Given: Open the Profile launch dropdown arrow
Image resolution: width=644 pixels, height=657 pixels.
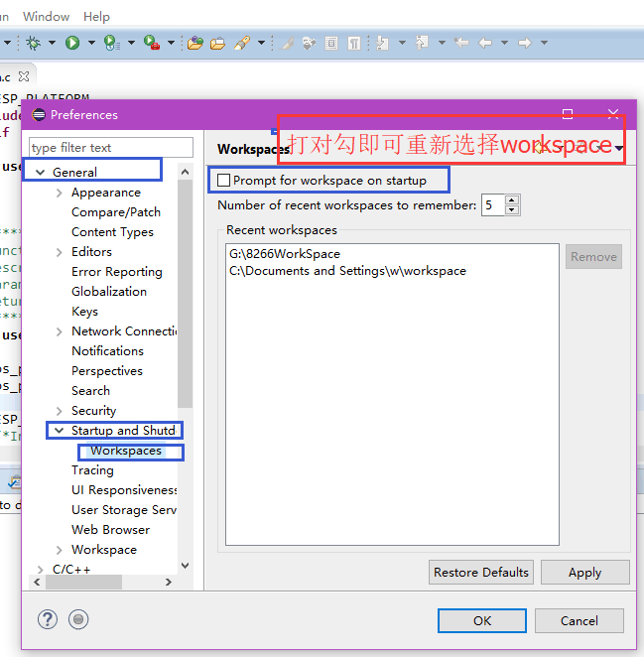Looking at the screenshot, I should pyautogui.click(x=131, y=43).
